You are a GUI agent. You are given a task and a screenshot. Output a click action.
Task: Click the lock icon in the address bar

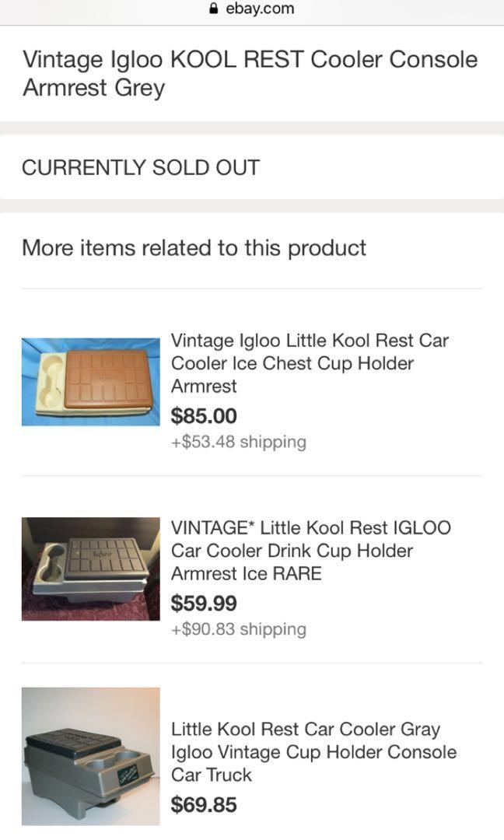coord(213,9)
